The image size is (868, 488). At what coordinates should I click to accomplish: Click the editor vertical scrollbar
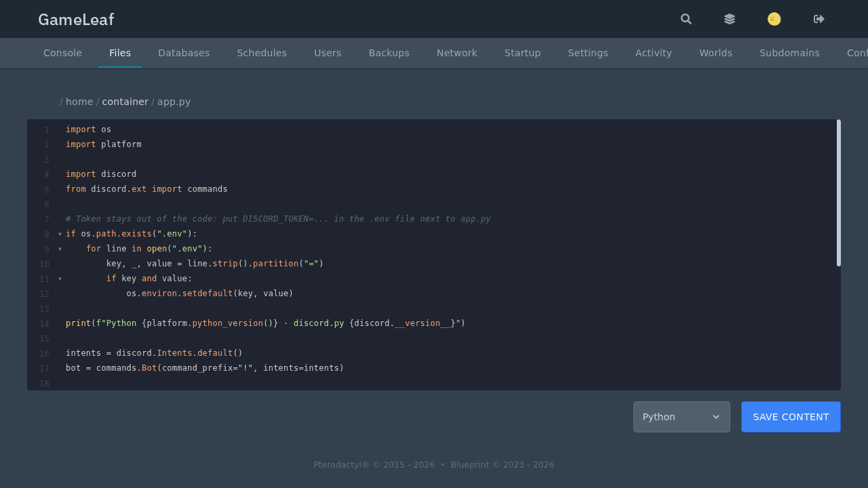[839, 193]
